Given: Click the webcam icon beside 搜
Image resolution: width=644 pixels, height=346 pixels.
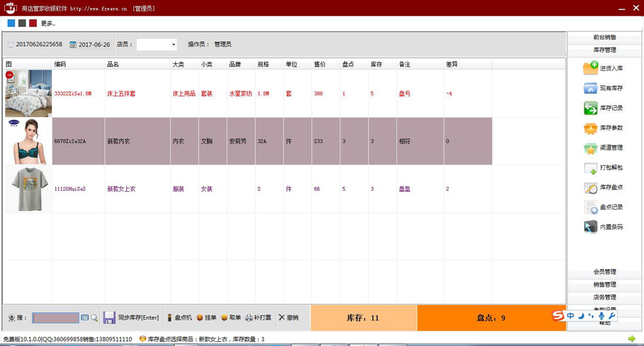Looking at the screenshot, I should [12, 318].
